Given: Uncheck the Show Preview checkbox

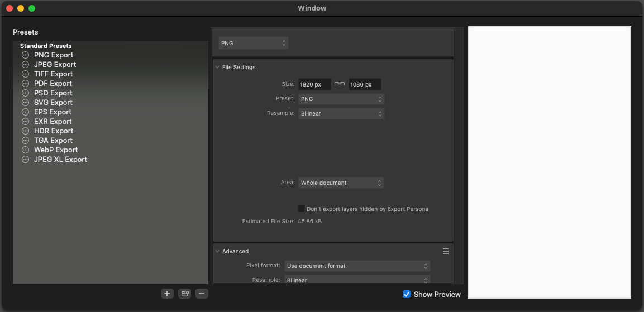Looking at the screenshot, I should (407, 294).
